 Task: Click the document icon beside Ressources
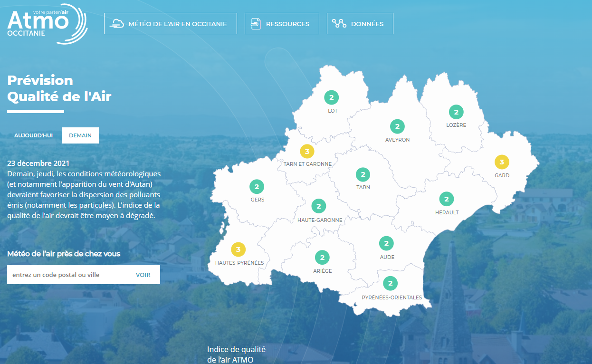coord(256,24)
